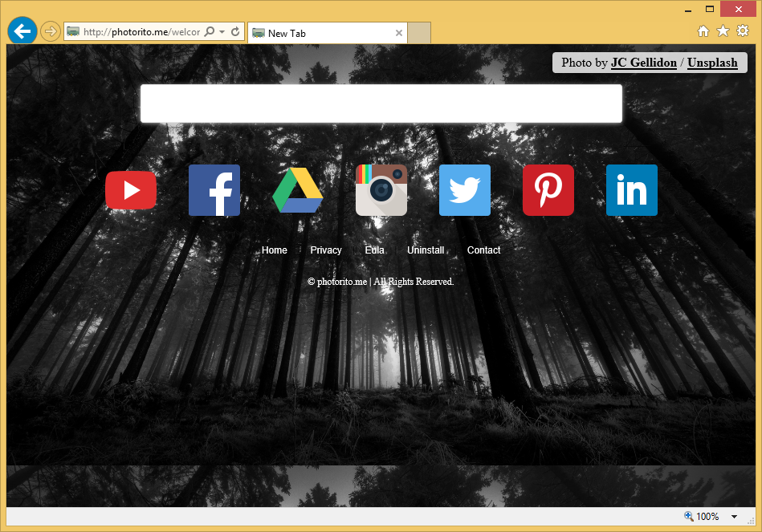The image size is (762, 532).
Task: Expand the address bar dropdown arrow
Action: 222,32
